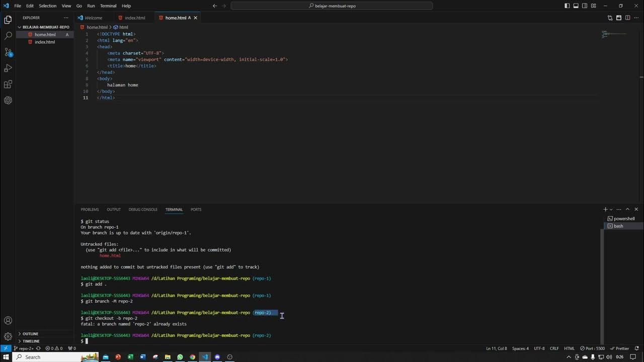Click the belajar-membuat-repo command center search box
Viewport: 644px width, 362px height.
(332, 6)
